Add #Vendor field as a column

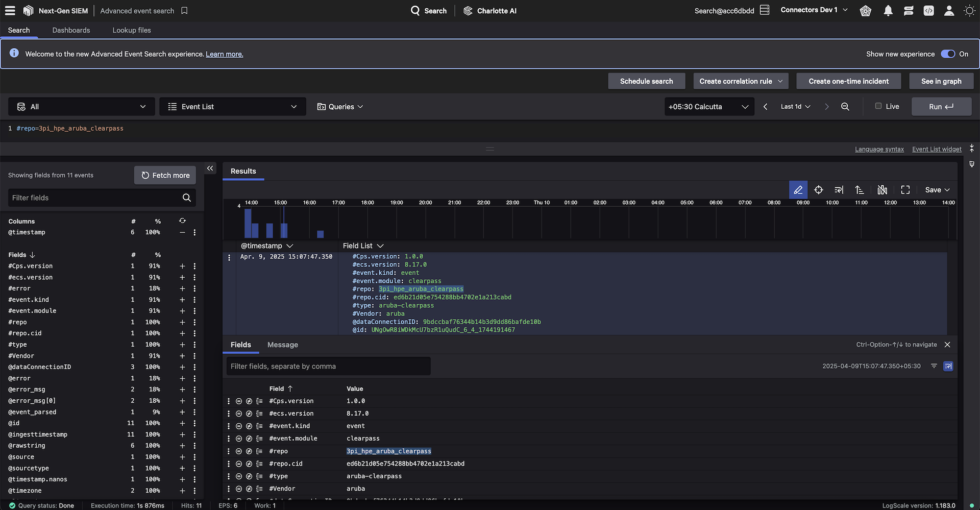click(182, 356)
